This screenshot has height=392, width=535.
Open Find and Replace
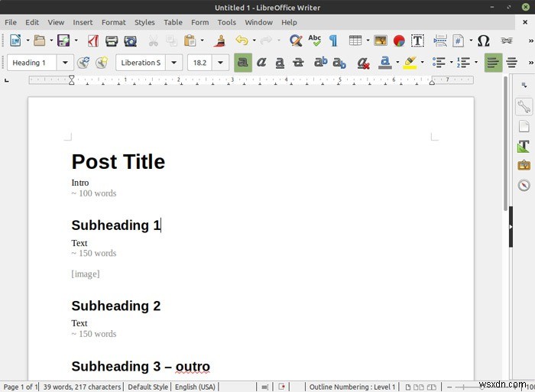pos(296,40)
